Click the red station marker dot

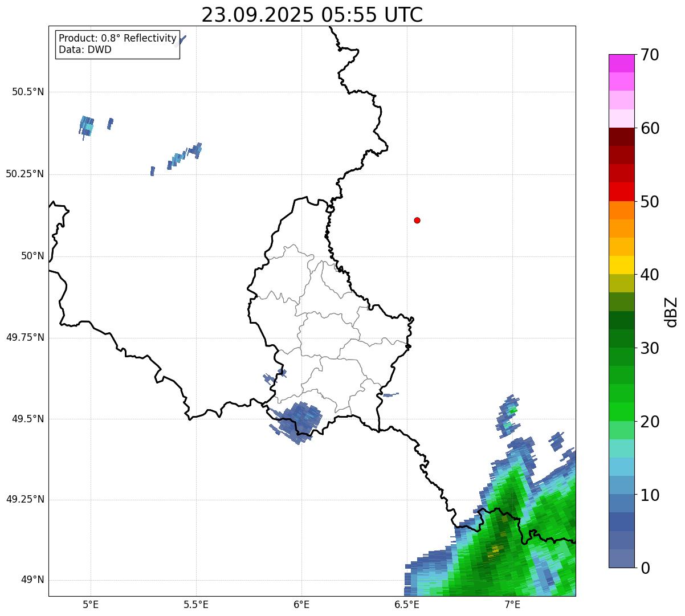point(417,220)
